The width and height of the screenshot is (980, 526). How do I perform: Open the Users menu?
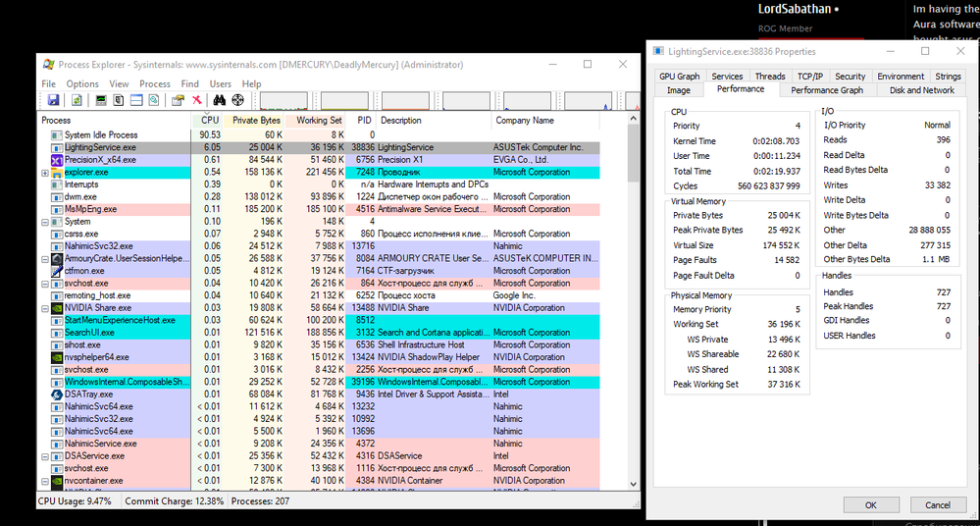[x=220, y=83]
